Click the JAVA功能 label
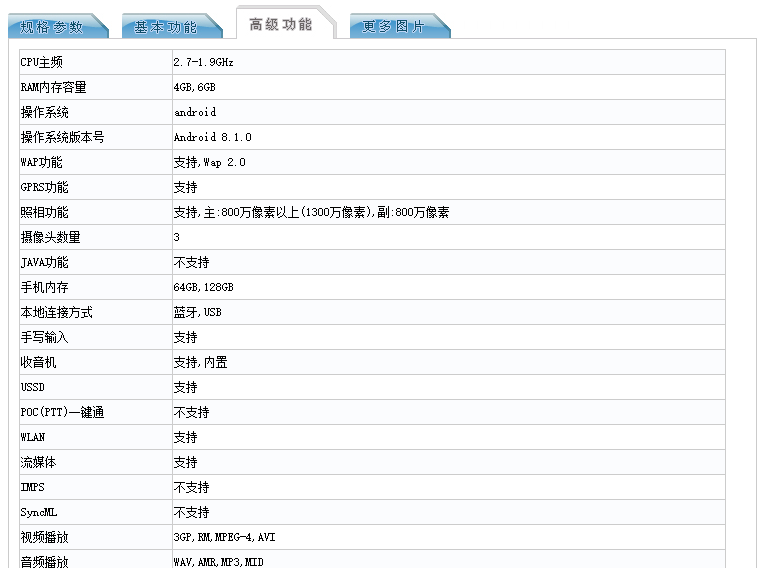764x568 pixels. click(44, 263)
